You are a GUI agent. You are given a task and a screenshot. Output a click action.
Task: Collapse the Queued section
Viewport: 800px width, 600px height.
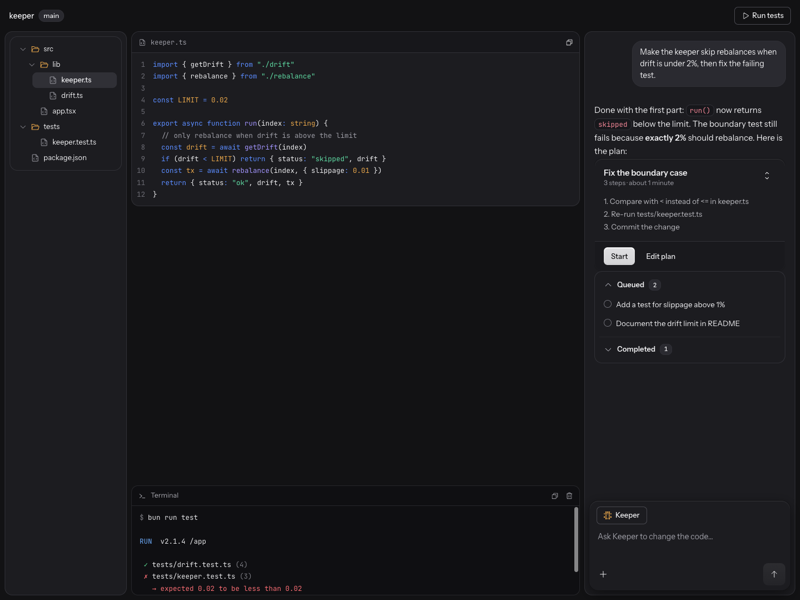[608, 285]
